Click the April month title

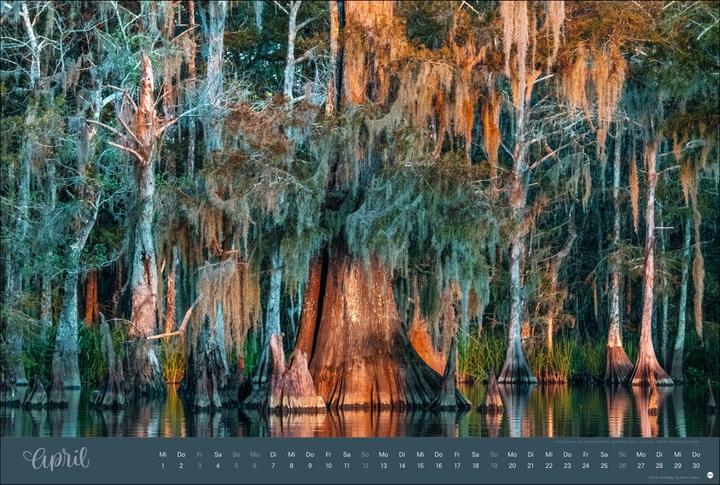[x=56, y=459]
